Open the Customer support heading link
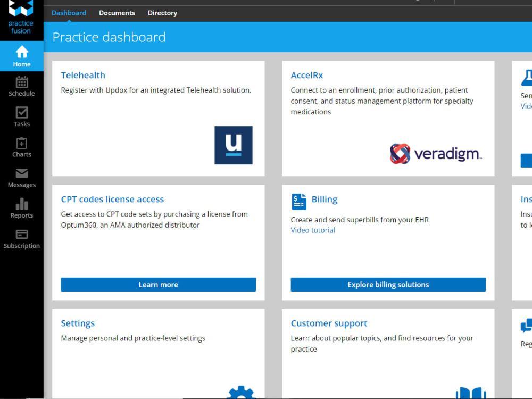Viewport: 532px width, 399px height. 329,323
